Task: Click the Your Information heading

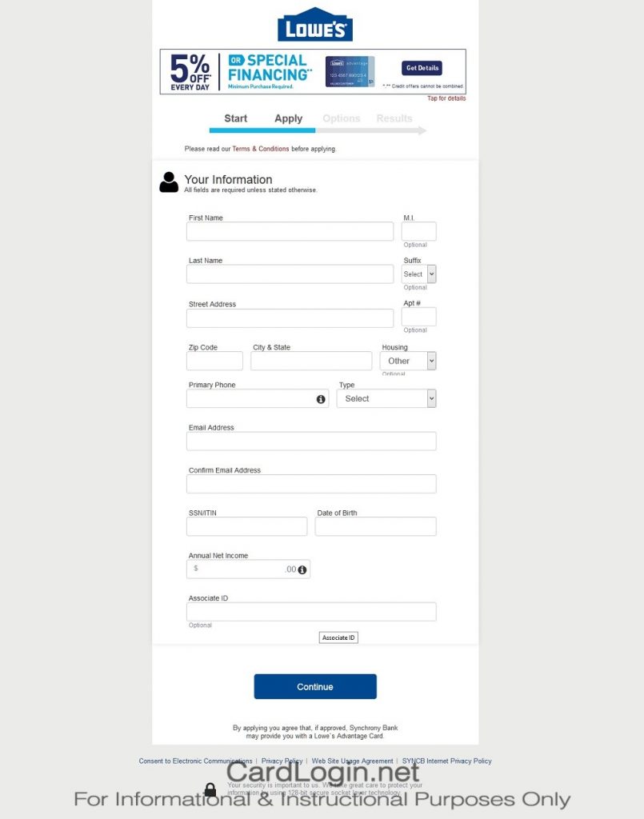Action: [x=228, y=180]
